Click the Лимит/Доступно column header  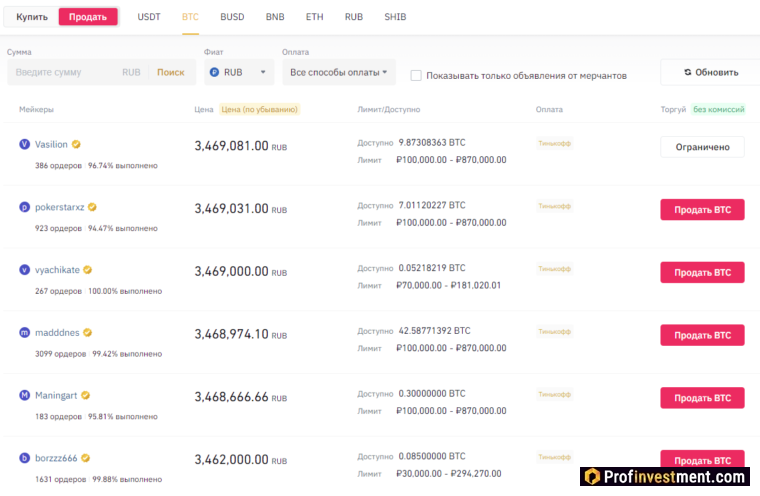388,110
